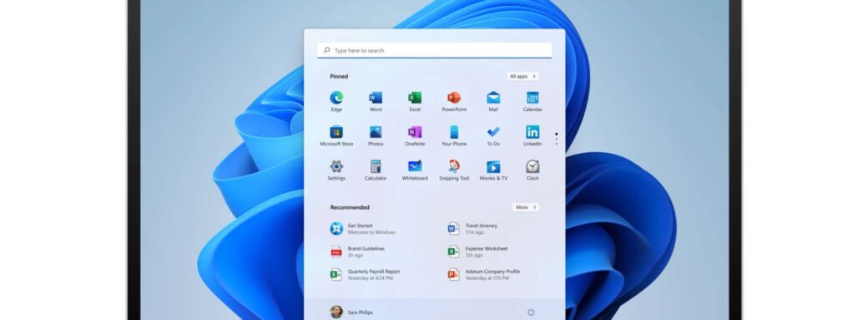Open the Clock app icon
The width and height of the screenshot is (868, 320).
point(532,166)
